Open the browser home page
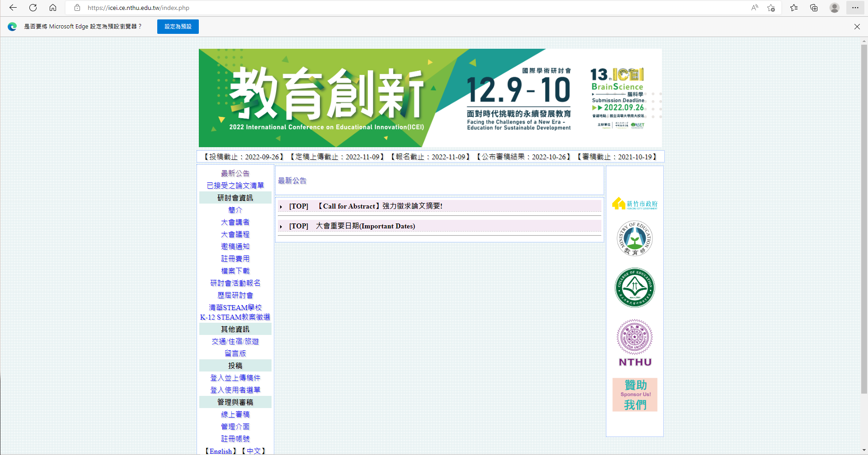 pyautogui.click(x=53, y=8)
